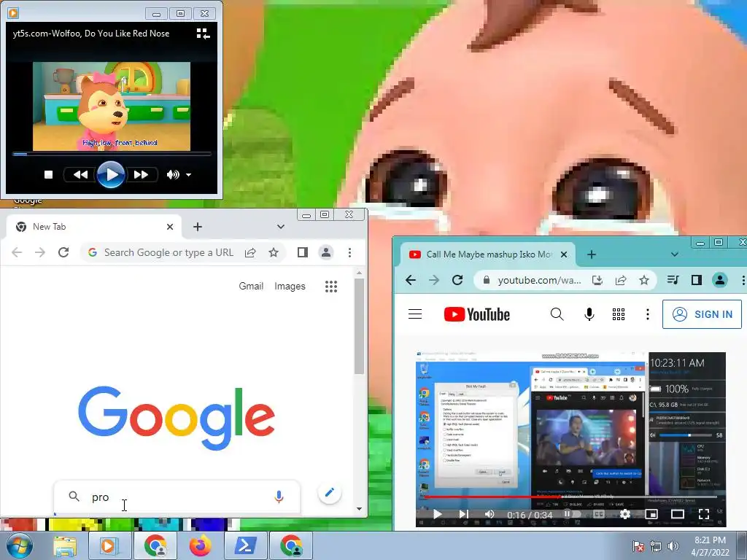The height and width of the screenshot is (560, 747).
Task: Toggle the side panel in the New Tab window
Action: pos(303,252)
